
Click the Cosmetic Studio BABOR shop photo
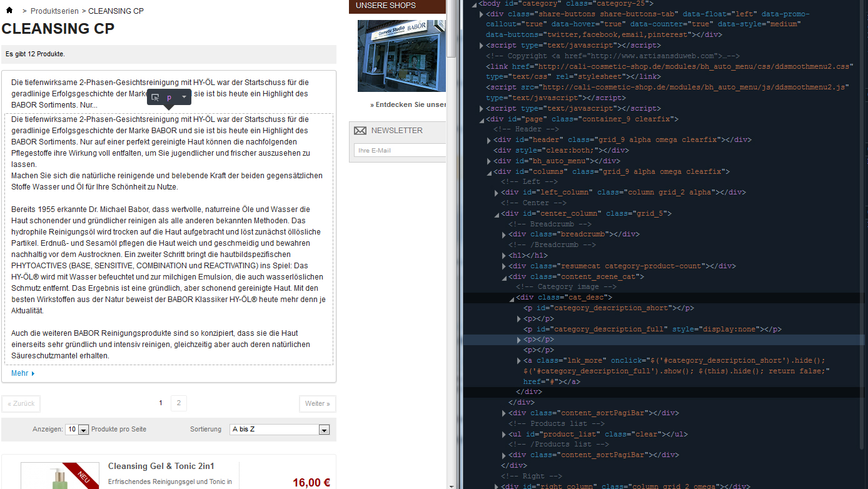(401, 56)
